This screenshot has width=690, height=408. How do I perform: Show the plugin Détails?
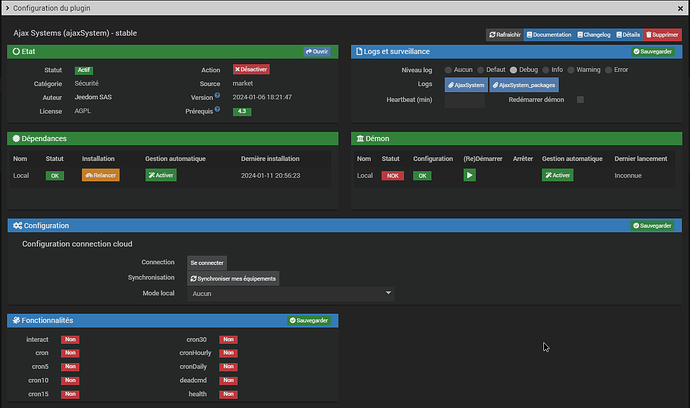pos(628,35)
